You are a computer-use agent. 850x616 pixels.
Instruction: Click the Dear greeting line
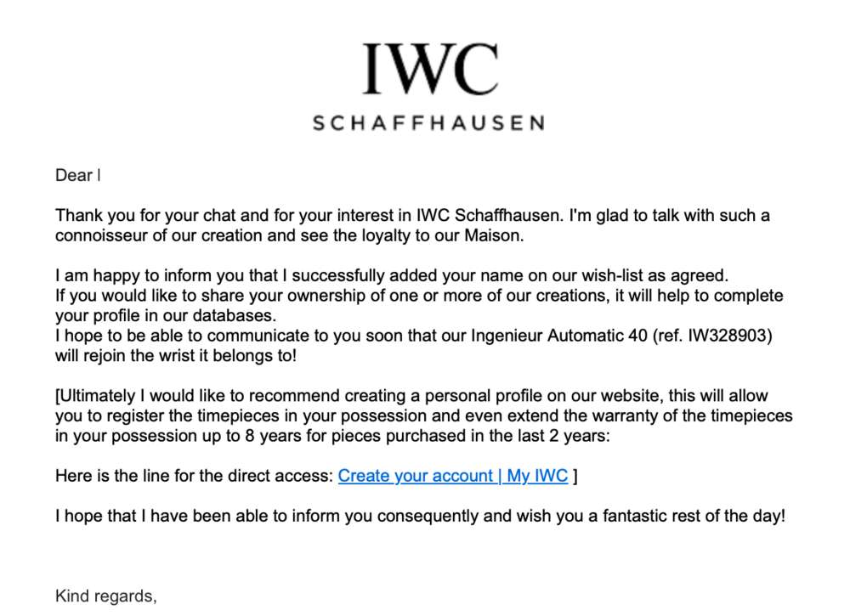pos(76,176)
